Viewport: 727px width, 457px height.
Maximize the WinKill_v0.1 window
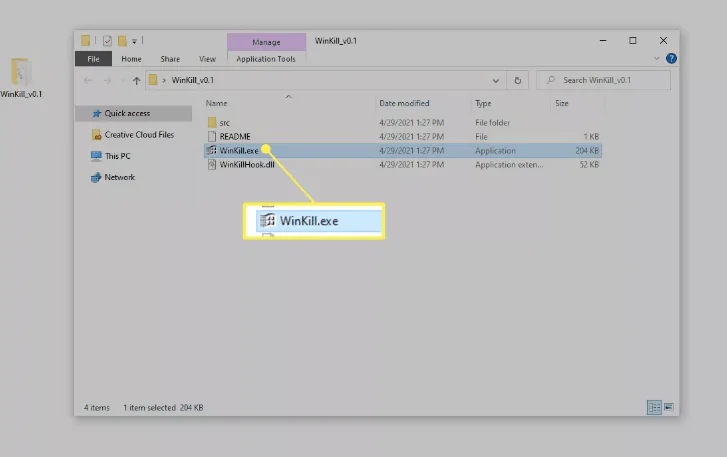point(633,41)
